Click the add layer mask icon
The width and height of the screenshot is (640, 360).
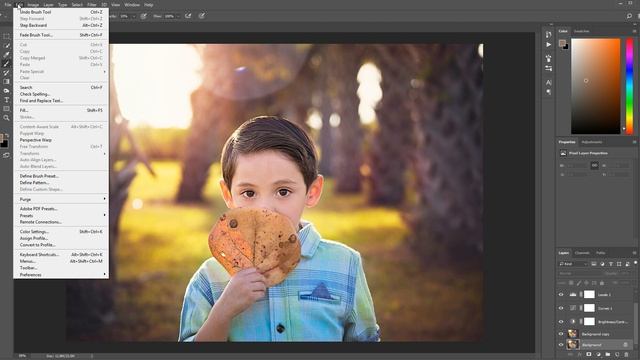[589, 355]
